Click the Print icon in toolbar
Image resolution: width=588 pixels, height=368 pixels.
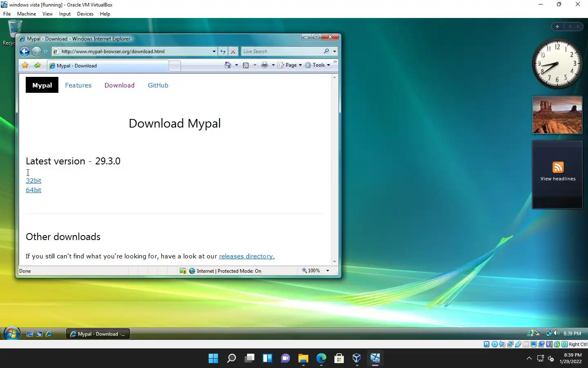[x=265, y=65]
